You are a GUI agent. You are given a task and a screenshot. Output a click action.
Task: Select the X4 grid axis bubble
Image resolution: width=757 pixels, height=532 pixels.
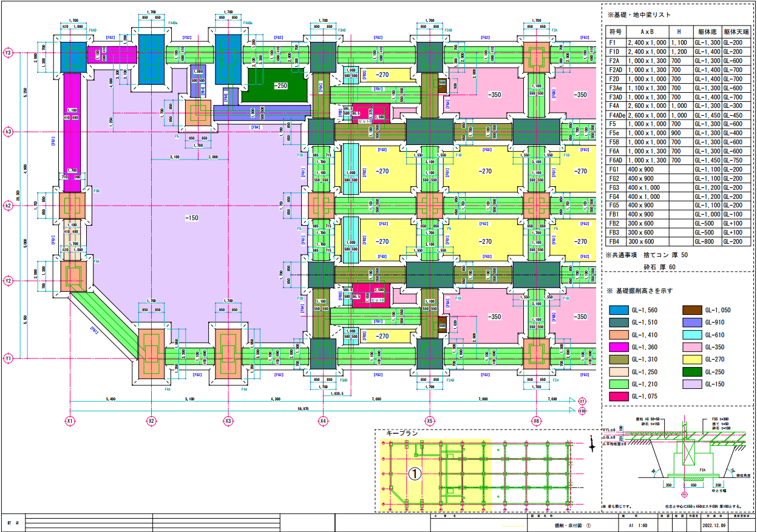tap(324, 420)
